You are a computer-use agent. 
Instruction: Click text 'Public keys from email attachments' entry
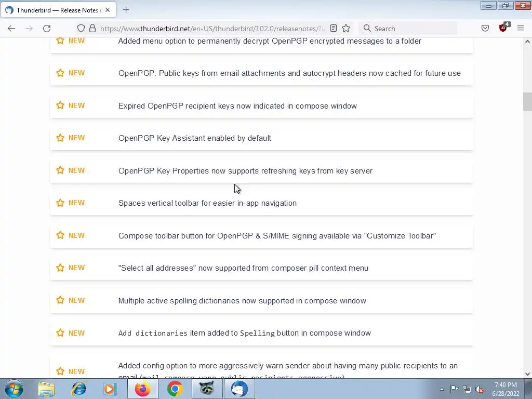[223, 73]
